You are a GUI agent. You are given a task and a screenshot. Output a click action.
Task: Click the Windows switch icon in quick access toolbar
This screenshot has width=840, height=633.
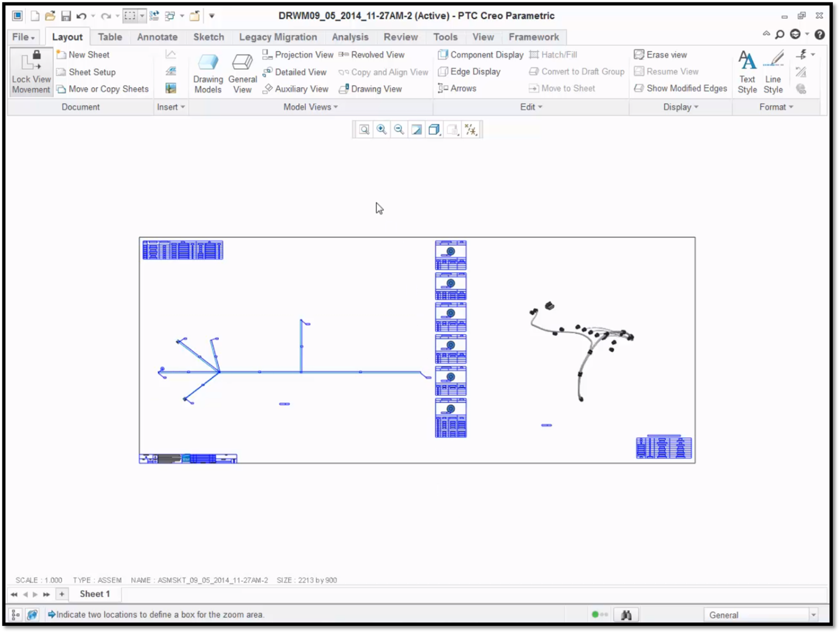pos(170,16)
